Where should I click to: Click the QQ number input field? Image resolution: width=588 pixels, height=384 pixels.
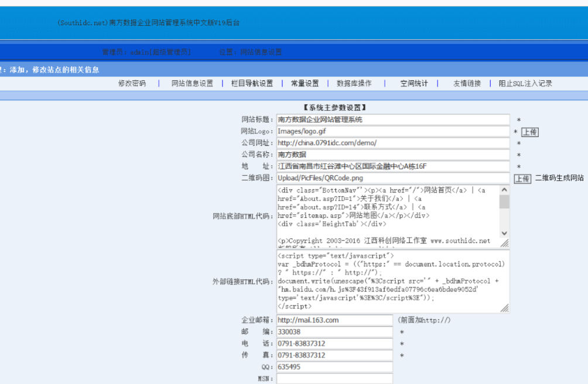pos(334,367)
